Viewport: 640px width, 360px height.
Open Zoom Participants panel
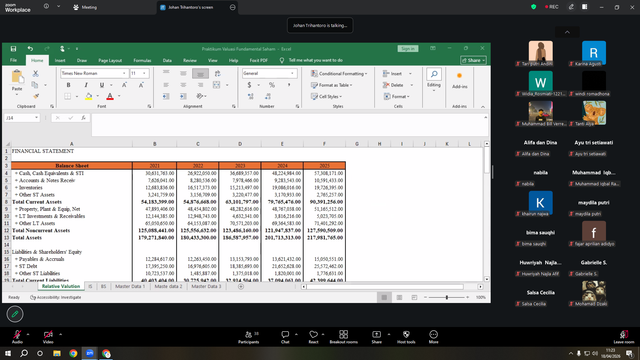click(x=249, y=337)
